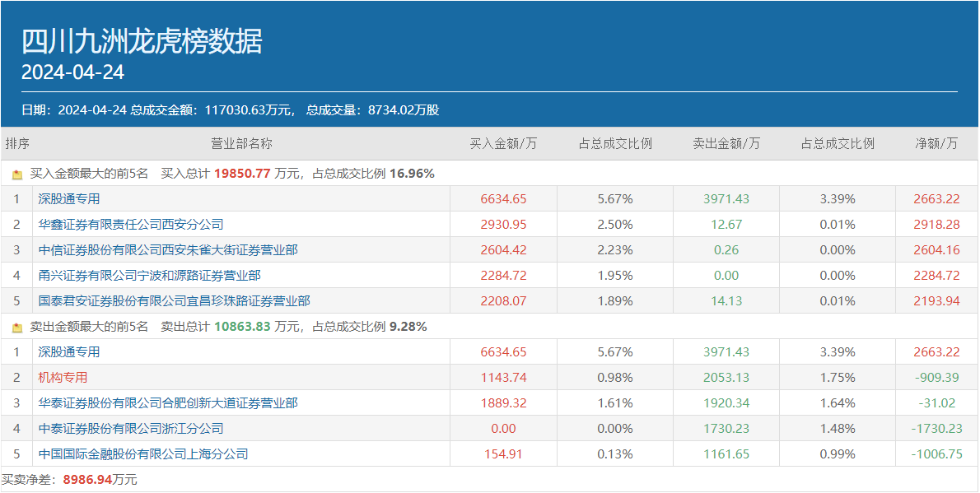Open 深股通专用 in the sell top-5 section
Image resolution: width=980 pixels, height=493 pixels.
point(68,351)
